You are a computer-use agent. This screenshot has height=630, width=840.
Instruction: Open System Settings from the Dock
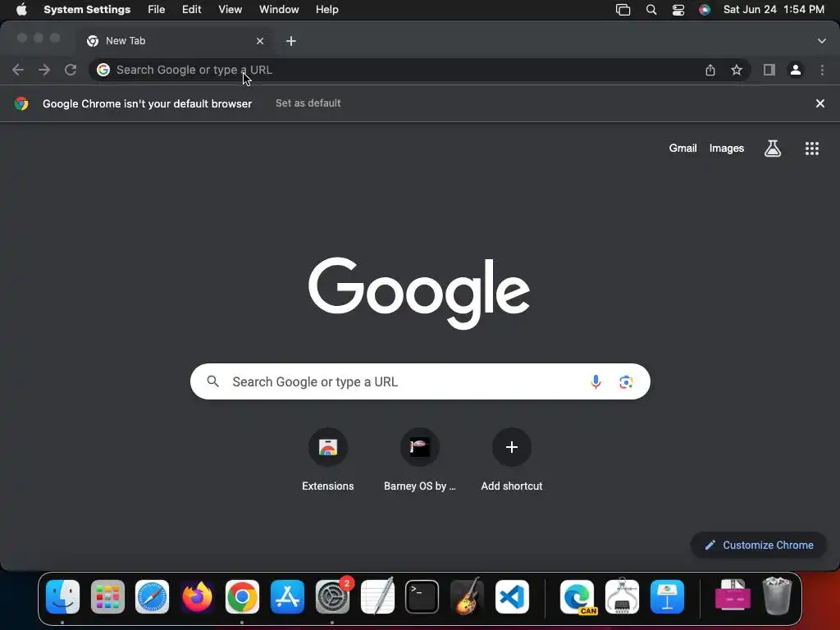pos(332,596)
